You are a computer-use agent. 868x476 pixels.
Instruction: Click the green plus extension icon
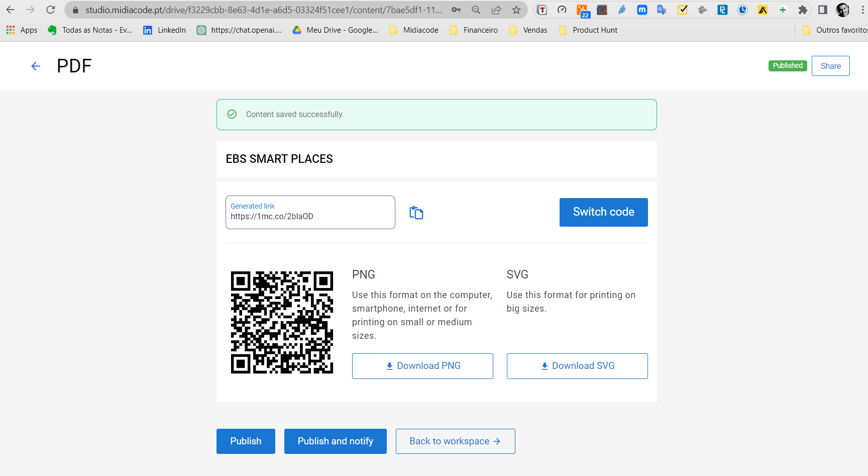pyautogui.click(x=783, y=10)
